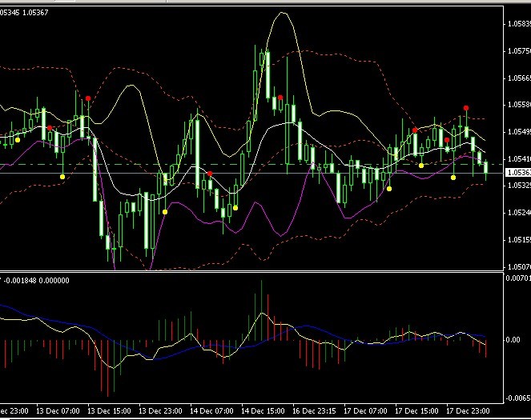
Task: Click the '14 Dec 15:00' time label
Action: pos(263,411)
